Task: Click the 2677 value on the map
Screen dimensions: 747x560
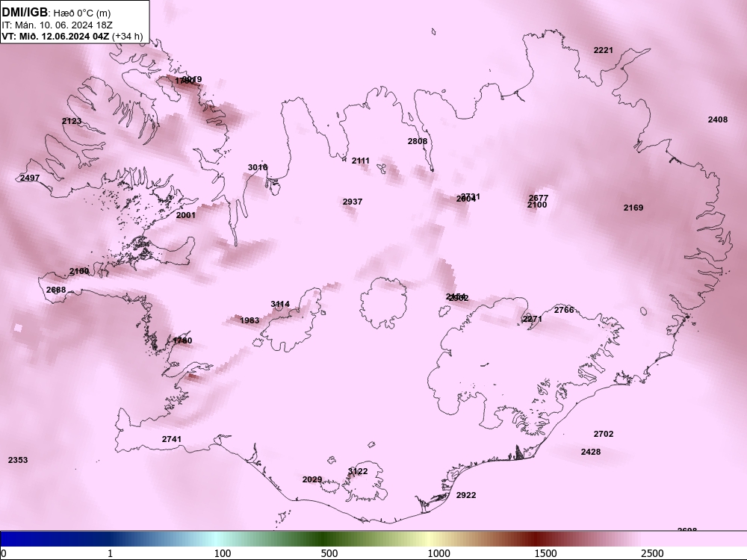Action: pyautogui.click(x=539, y=198)
